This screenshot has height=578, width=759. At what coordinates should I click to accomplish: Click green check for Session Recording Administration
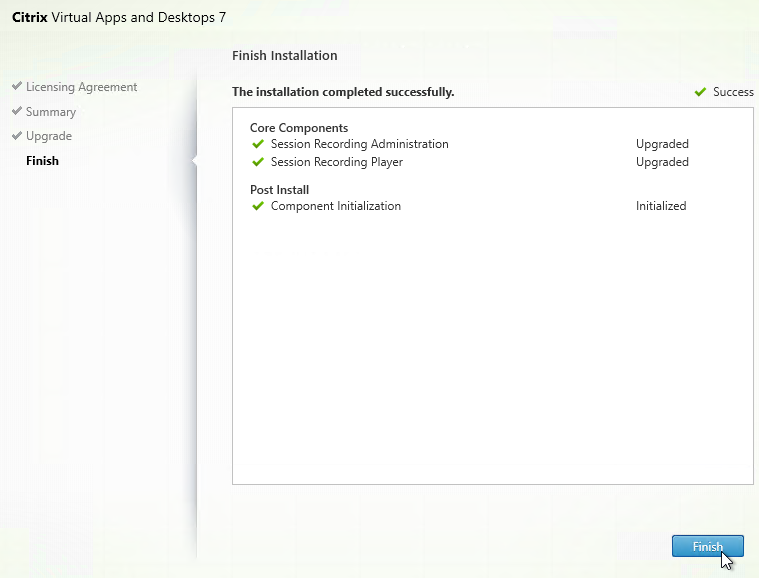point(258,144)
